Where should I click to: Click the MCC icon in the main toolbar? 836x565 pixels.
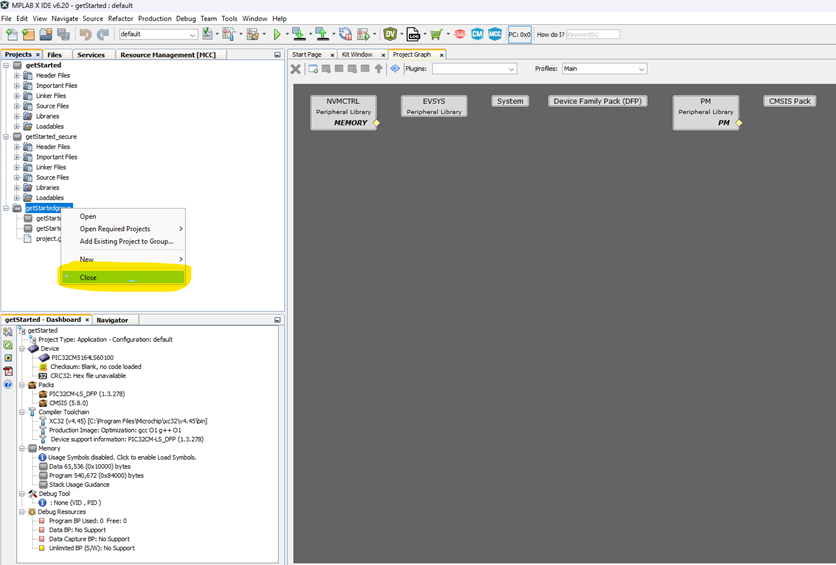494,34
